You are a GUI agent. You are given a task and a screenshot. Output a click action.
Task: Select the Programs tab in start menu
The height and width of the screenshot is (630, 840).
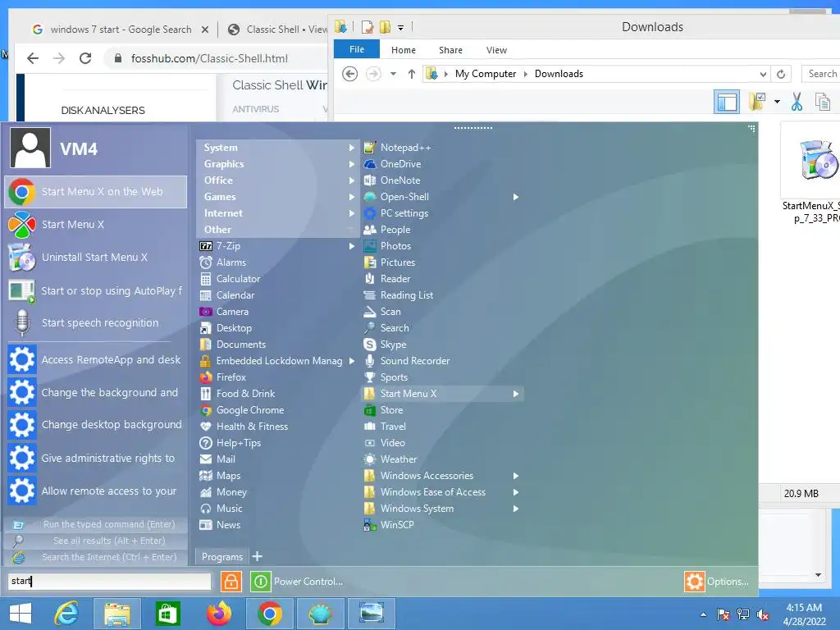click(221, 557)
